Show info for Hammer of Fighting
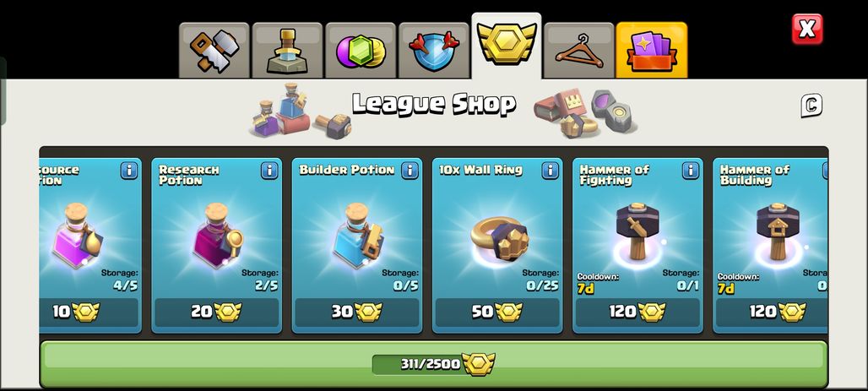This screenshot has height=391, width=868. [x=691, y=171]
